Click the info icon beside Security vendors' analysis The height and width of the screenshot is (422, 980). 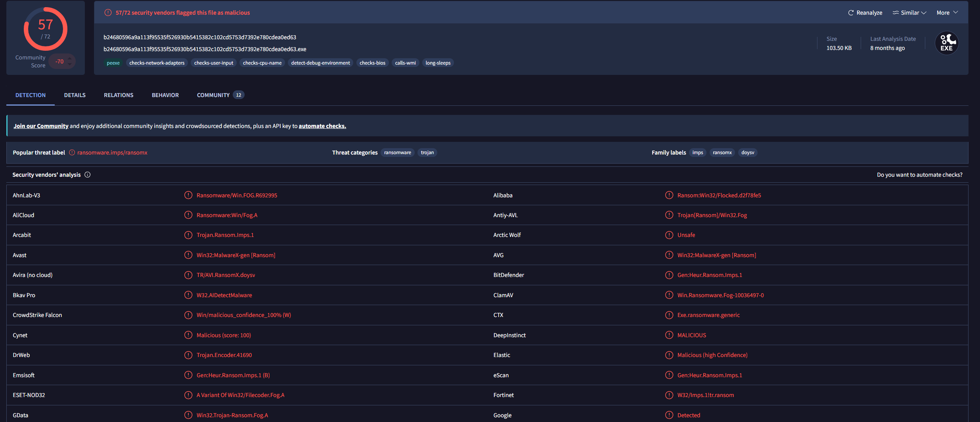point(88,175)
